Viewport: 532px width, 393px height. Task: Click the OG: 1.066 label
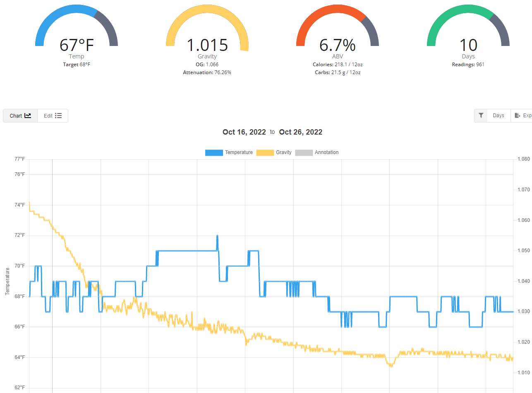(207, 65)
